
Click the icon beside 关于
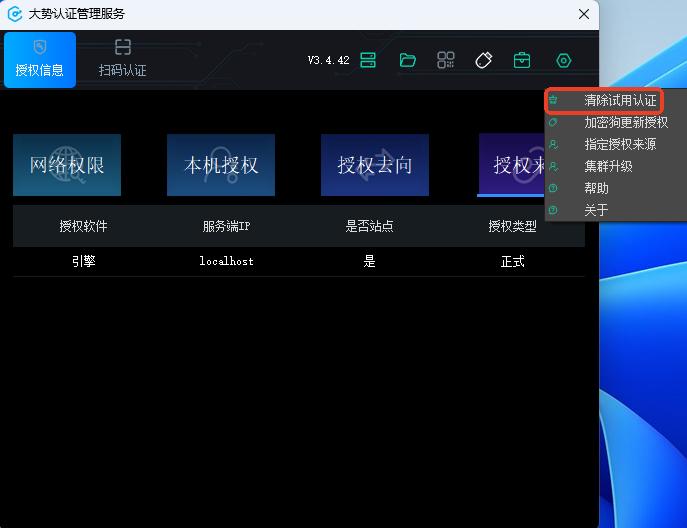pyautogui.click(x=553, y=210)
